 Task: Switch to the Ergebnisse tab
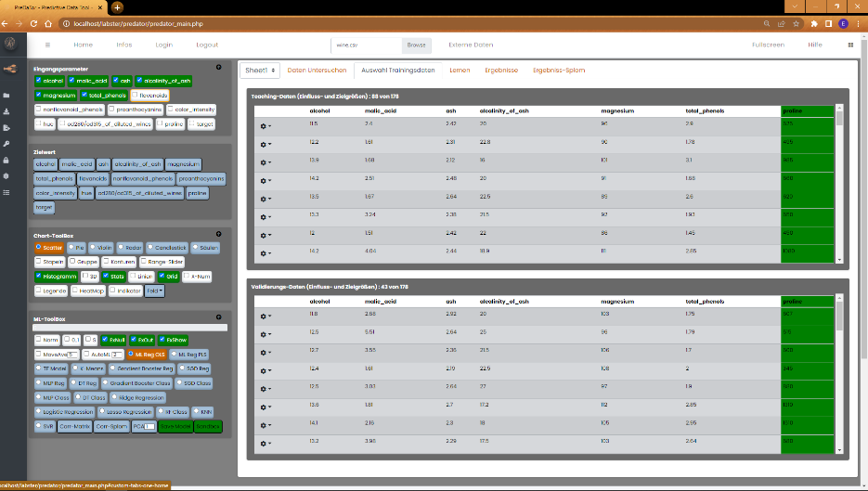(499, 71)
